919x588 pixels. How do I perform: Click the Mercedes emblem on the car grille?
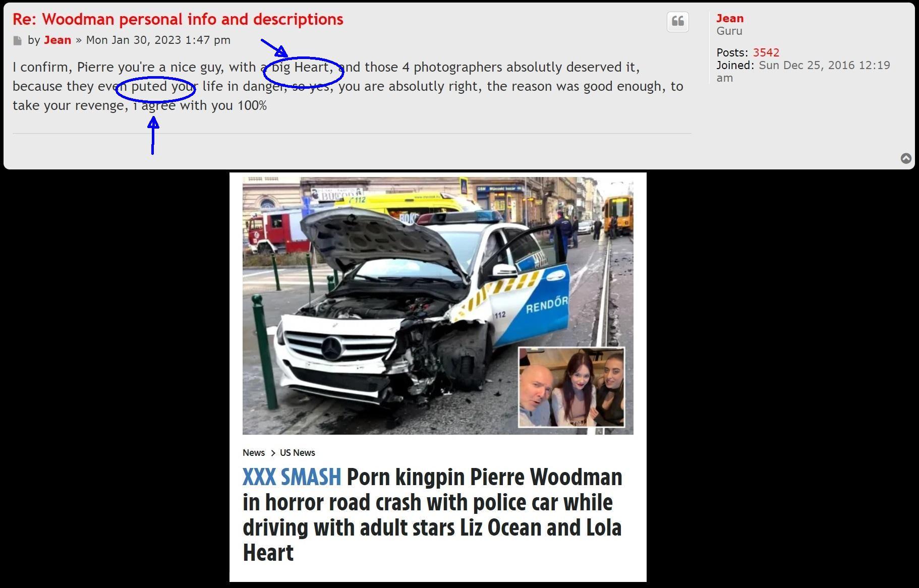point(332,348)
